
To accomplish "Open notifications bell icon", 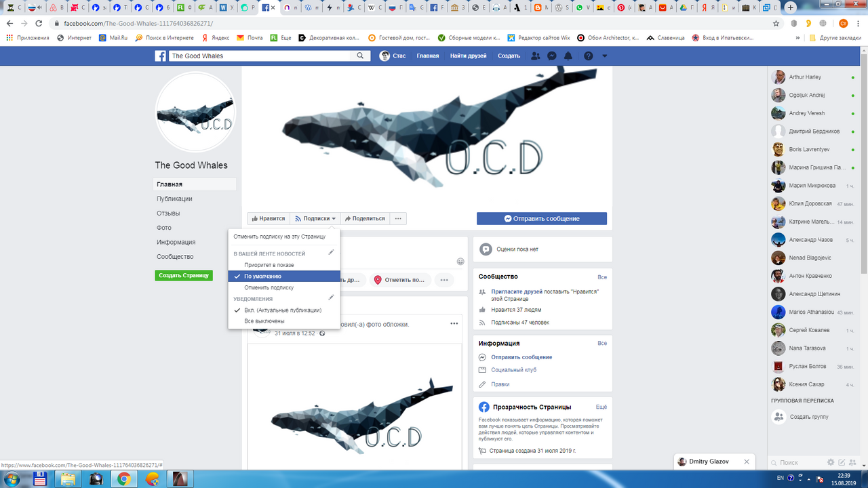I will [568, 56].
